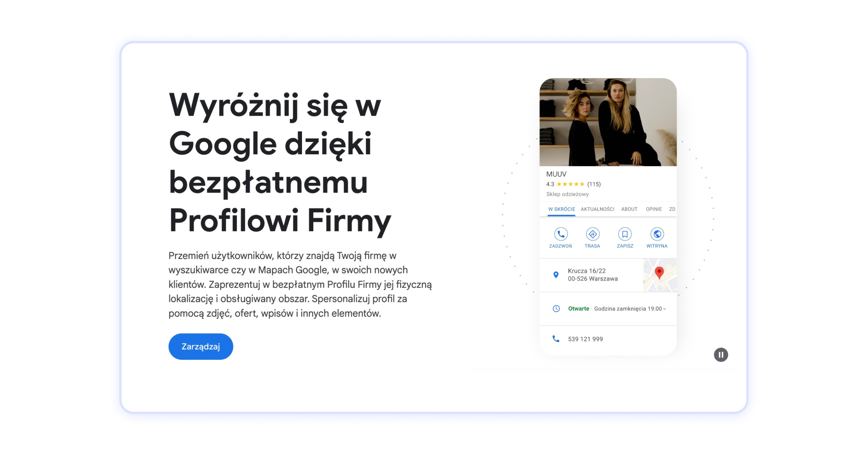Click the Otwarte status link
868x455 pixels.
(579, 309)
